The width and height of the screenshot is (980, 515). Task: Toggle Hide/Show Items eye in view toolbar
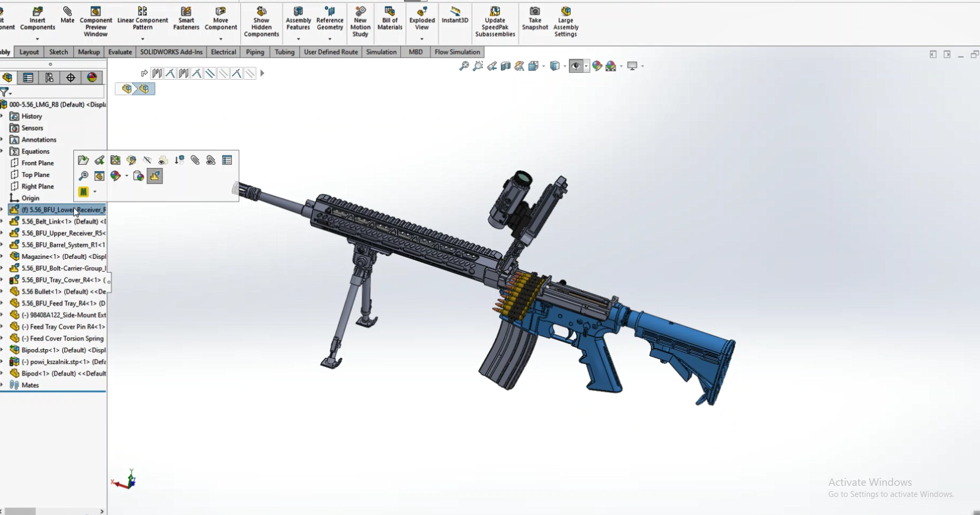(575, 66)
